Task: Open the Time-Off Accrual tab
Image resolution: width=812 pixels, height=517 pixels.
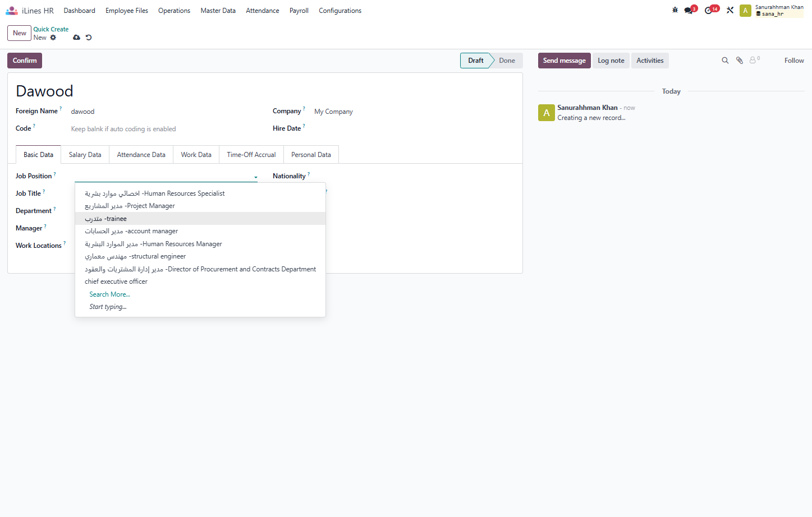Action: click(251, 155)
